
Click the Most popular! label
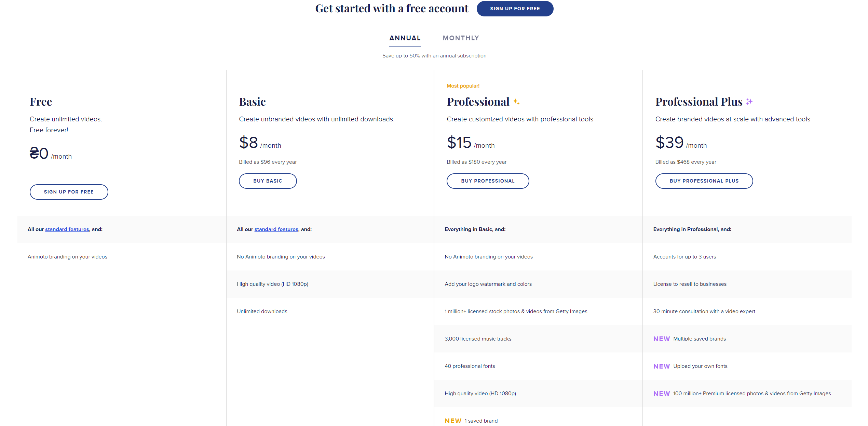point(463,86)
